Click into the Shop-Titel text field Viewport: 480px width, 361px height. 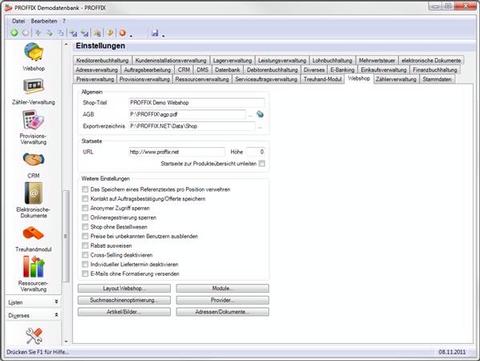pos(197,103)
